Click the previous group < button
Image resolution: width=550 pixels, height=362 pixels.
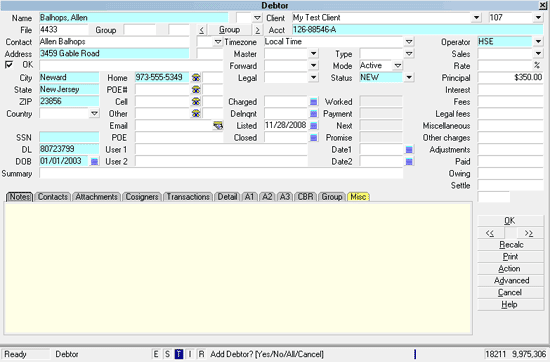point(201,30)
